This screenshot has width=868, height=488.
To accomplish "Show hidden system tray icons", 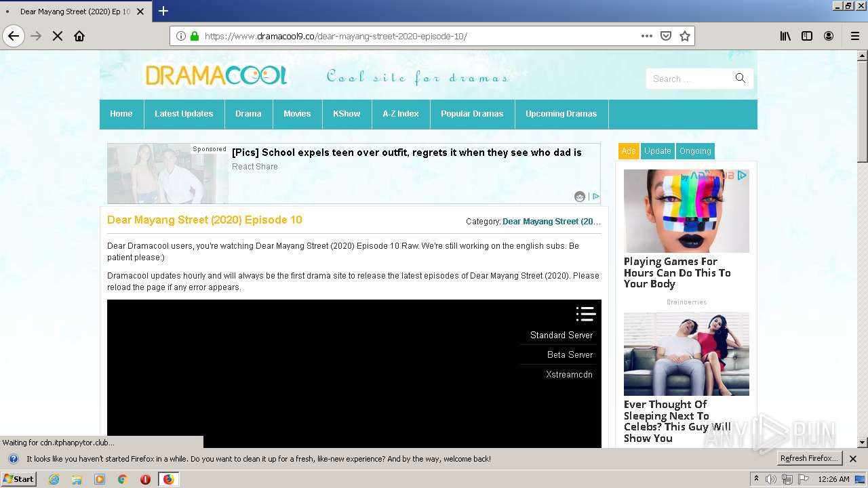I will pyautogui.click(x=756, y=479).
